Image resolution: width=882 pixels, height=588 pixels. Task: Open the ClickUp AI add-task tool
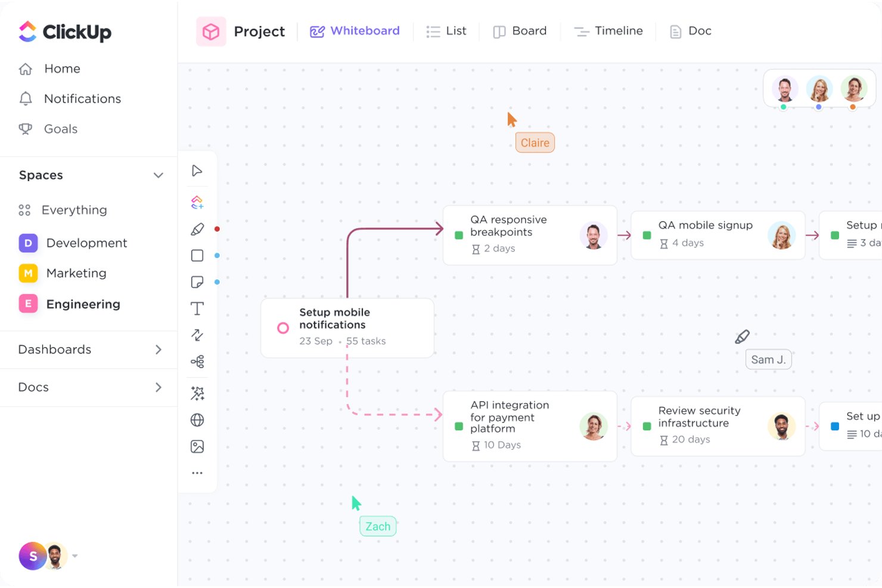[x=197, y=203]
